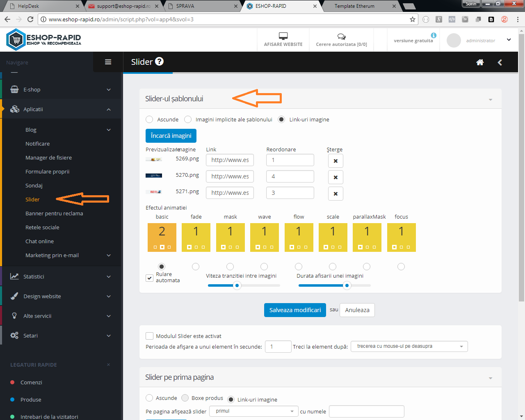Open Chat online in the sidebar
This screenshot has height=420, width=525.
(x=39, y=241)
